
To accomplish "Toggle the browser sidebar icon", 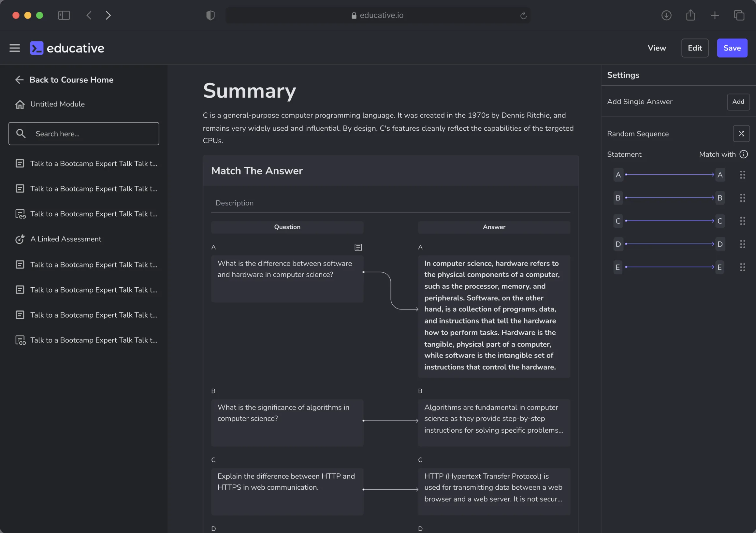I will (x=64, y=15).
